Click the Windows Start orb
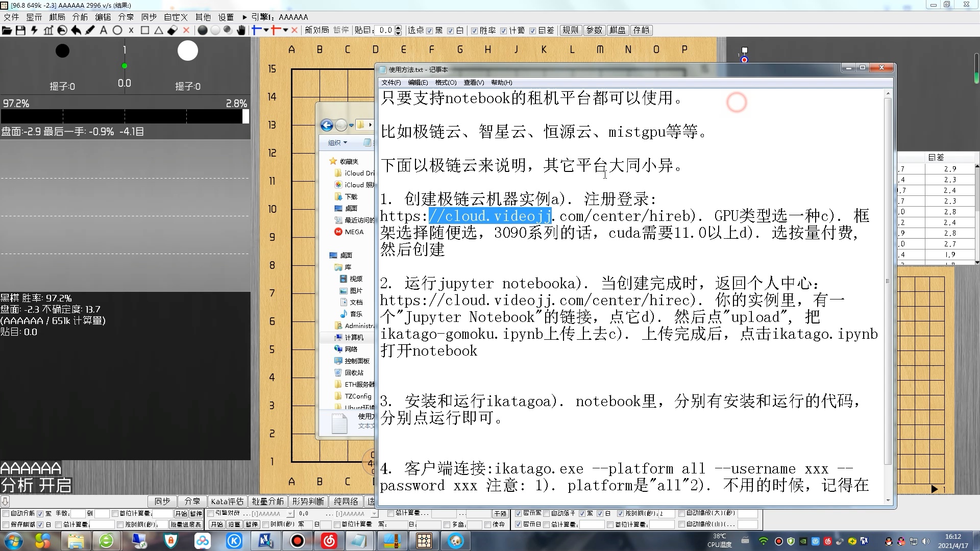Viewport: 980px width, 551px height. click(13, 541)
